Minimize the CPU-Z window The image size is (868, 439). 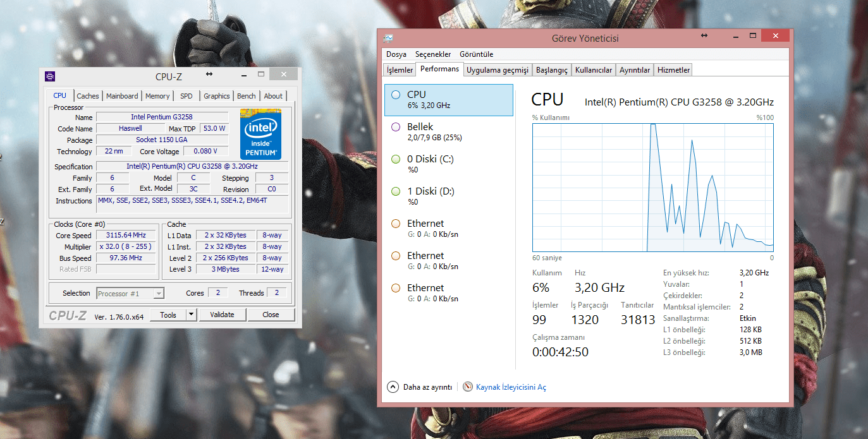pyautogui.click(x=244, y=75)
